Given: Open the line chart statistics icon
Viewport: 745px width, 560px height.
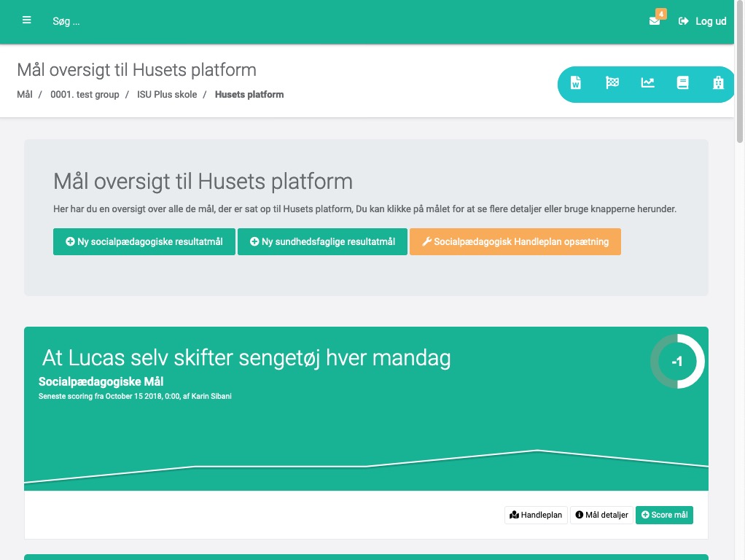Looking at the screenshot, I should coord(647,83).
